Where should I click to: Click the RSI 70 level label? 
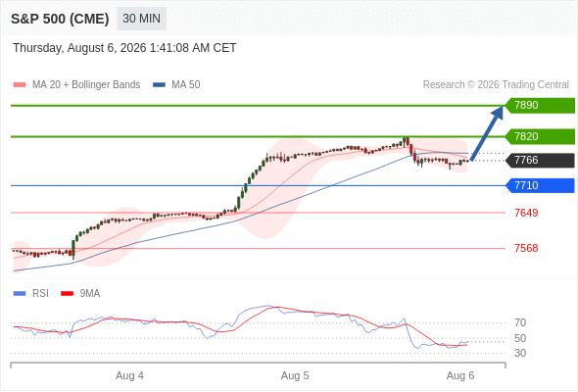coord(520,323)
